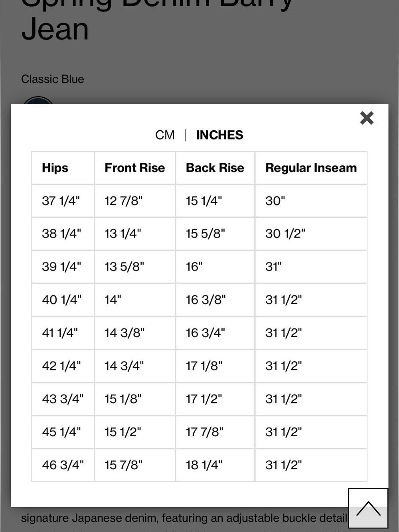The height and width of the screenshot is (532, 399).
Task: Click the Hips column header
Action: 63,168
